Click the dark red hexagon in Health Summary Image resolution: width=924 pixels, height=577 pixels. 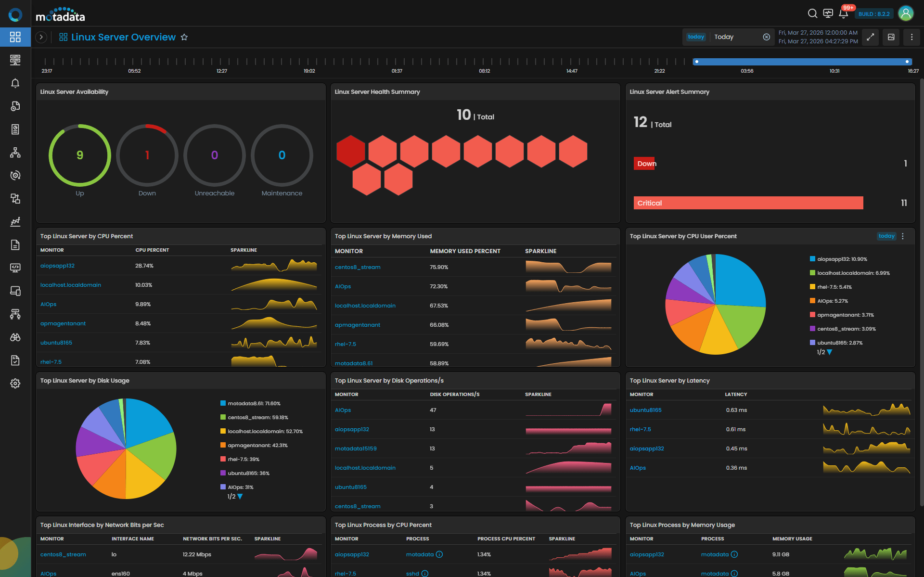coord(350,151)
